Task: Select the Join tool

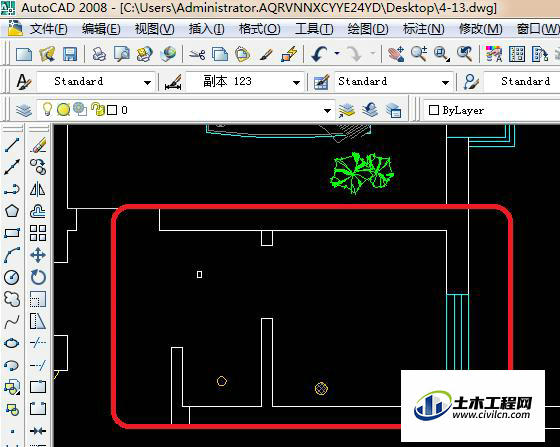Action: point(38,431)
